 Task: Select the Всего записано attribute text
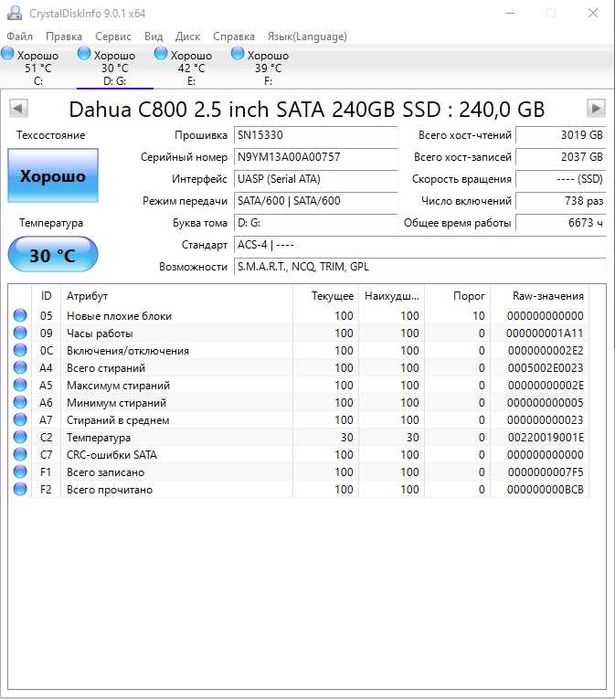tap(106, 473)
